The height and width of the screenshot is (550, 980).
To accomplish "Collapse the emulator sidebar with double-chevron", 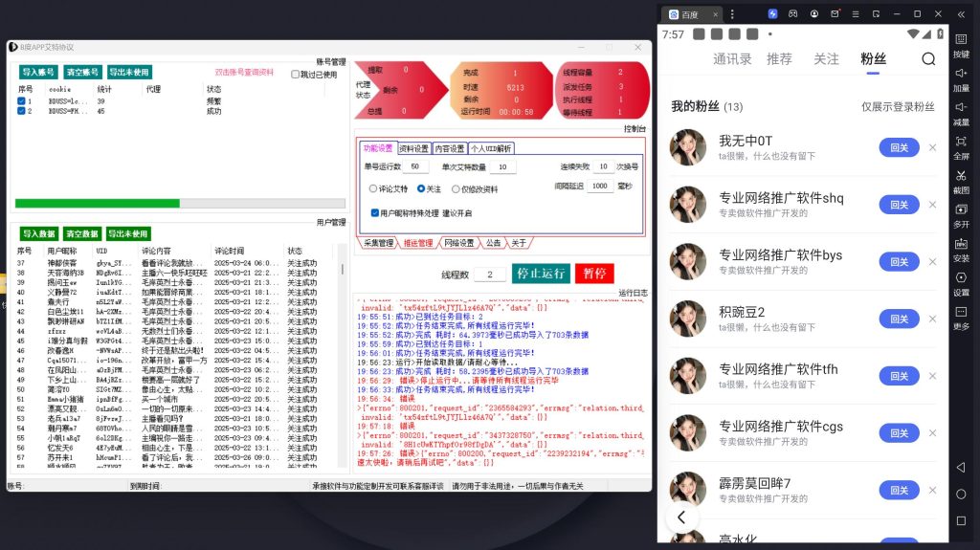I will [961, 14].
